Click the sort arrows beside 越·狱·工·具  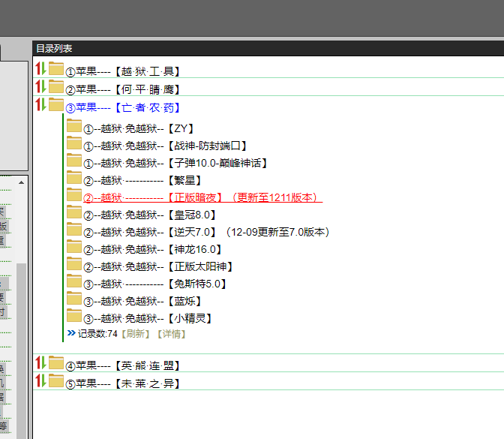pos(41,69)
